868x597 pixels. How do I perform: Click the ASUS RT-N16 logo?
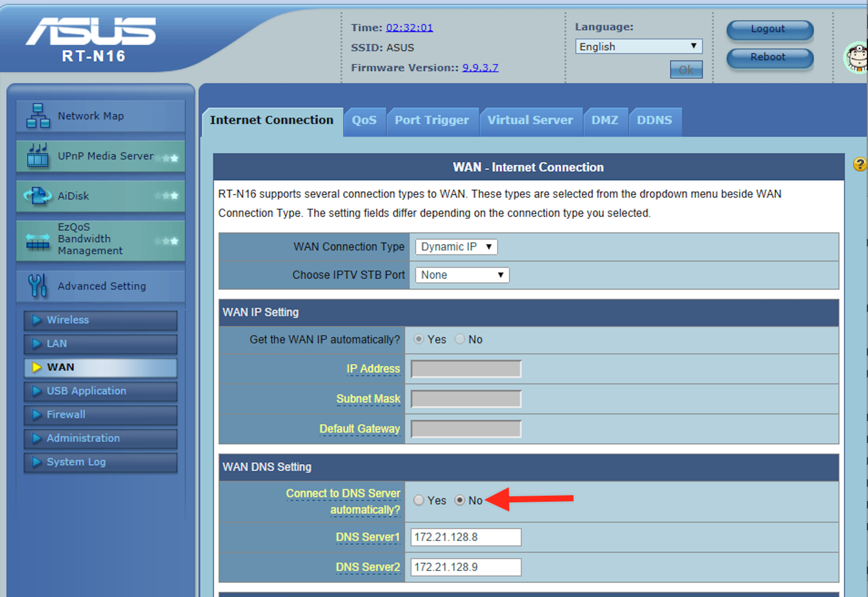coord(91,39)
